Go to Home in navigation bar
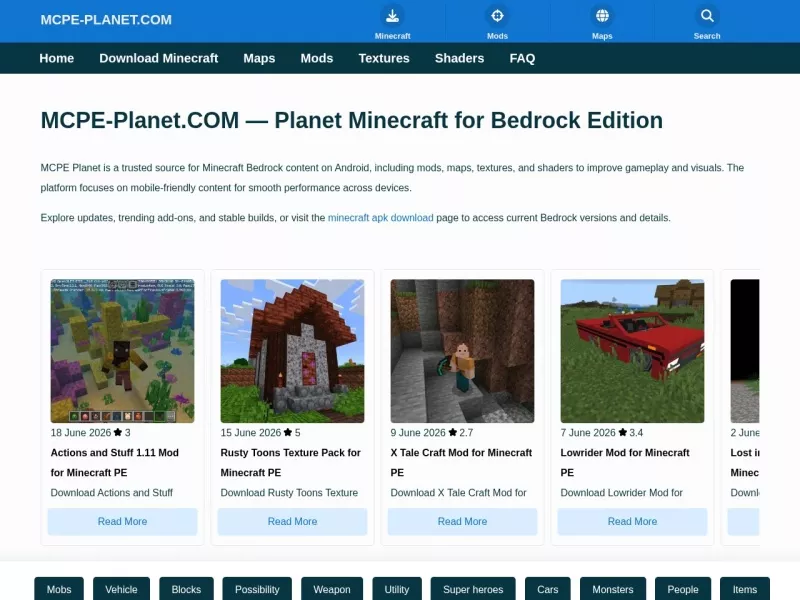This screenshot has width=800, height=600. [x=57, y=58]
